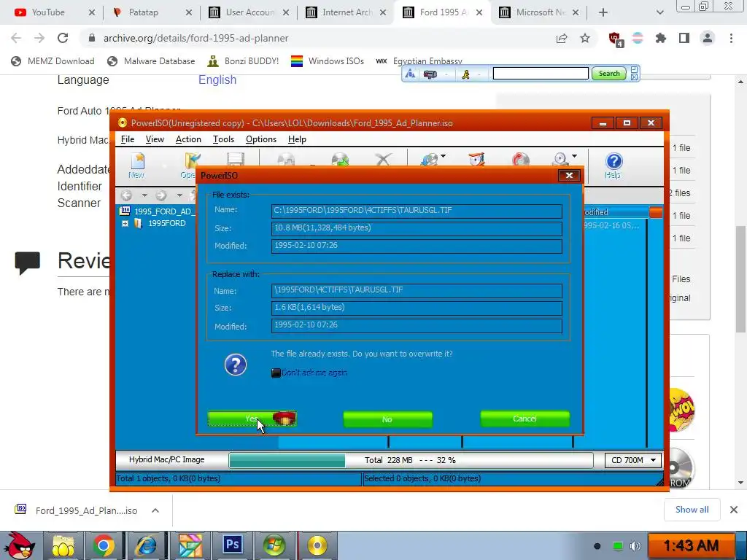This screenshot has width=747, height=560.
Task: Click the New toolbar icon in PowerISO
Action: pos(136,166)
